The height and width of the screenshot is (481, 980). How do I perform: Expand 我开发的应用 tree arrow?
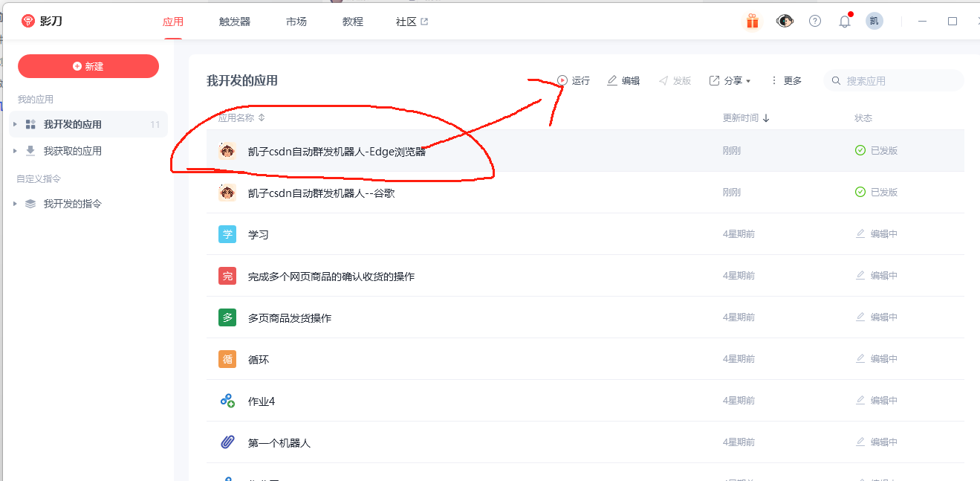pyautogui.click(x=15, y=124)
